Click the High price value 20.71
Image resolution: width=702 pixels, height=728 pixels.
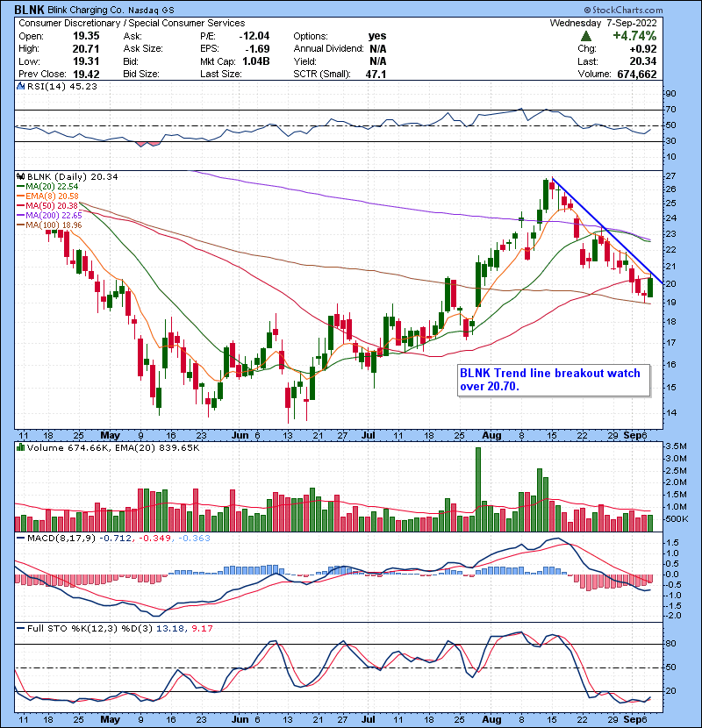tap(86, 48)
